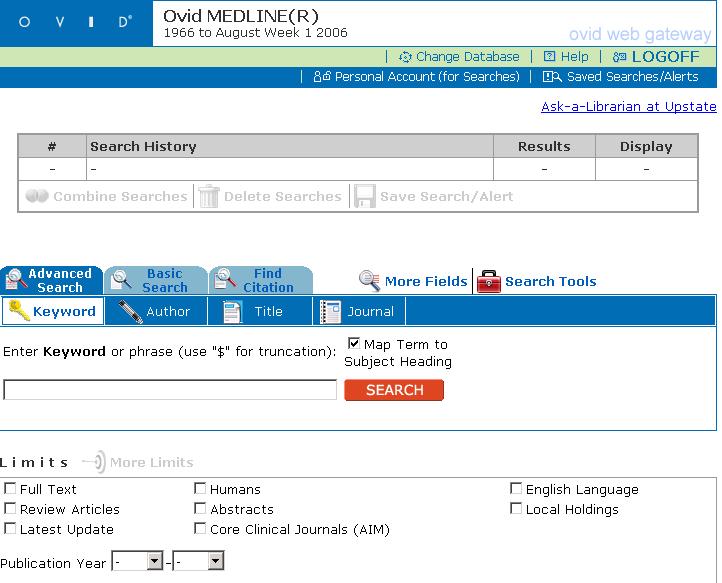The height and width of the screenshot is (583, 722).
Task: Click the Results column header
Action: pyautogui.click(x=544, y=146)
